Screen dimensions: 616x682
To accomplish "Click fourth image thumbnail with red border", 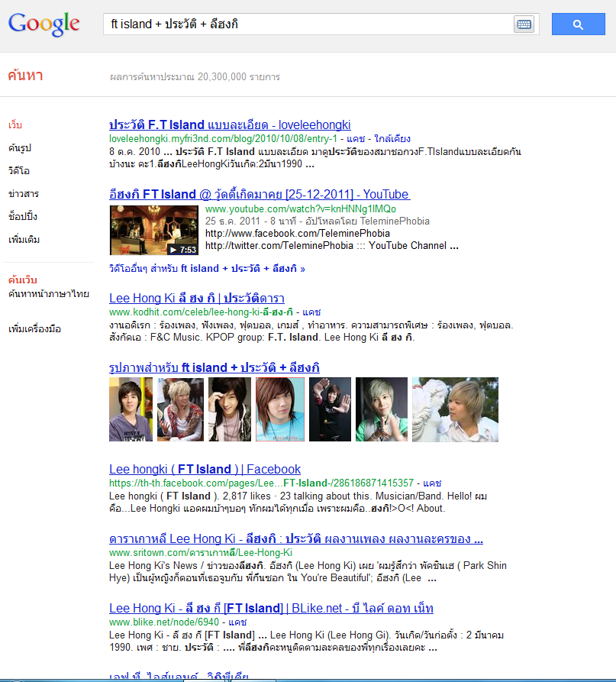I will pos(280,409).
